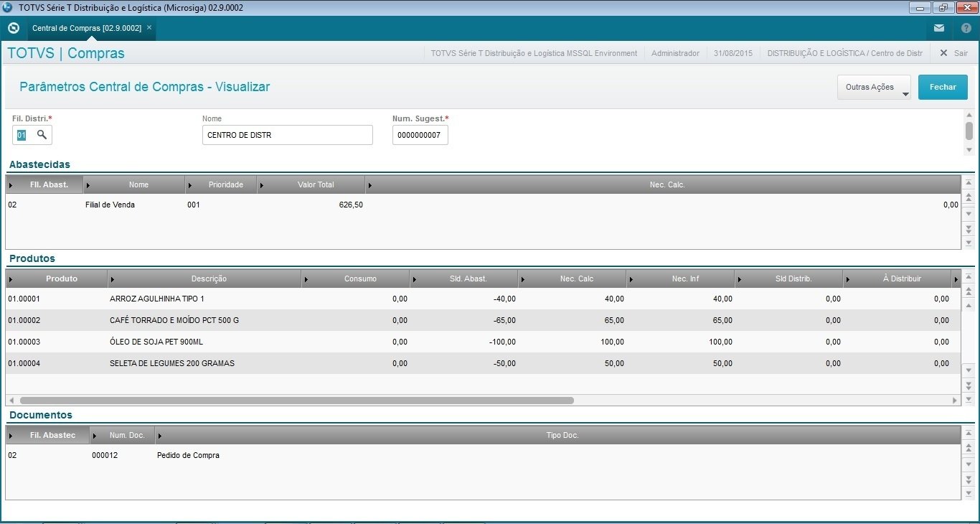The height and width of the screenshot is (524, 980).
Task: Click the Num. Sugest. input field
Action: click(x=420, y=135)
